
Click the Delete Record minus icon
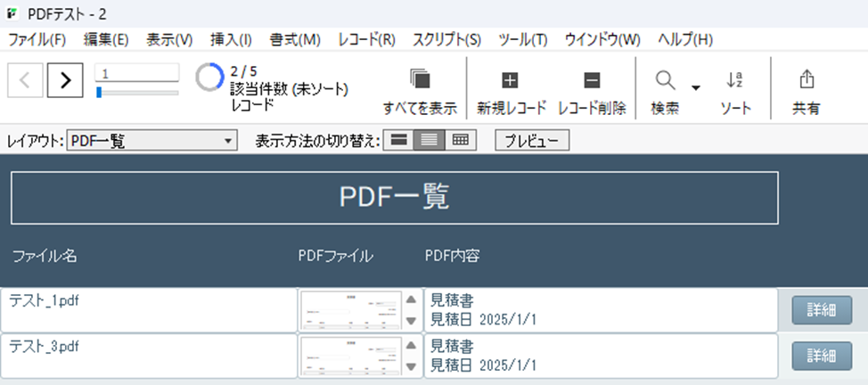coord(592,80)
